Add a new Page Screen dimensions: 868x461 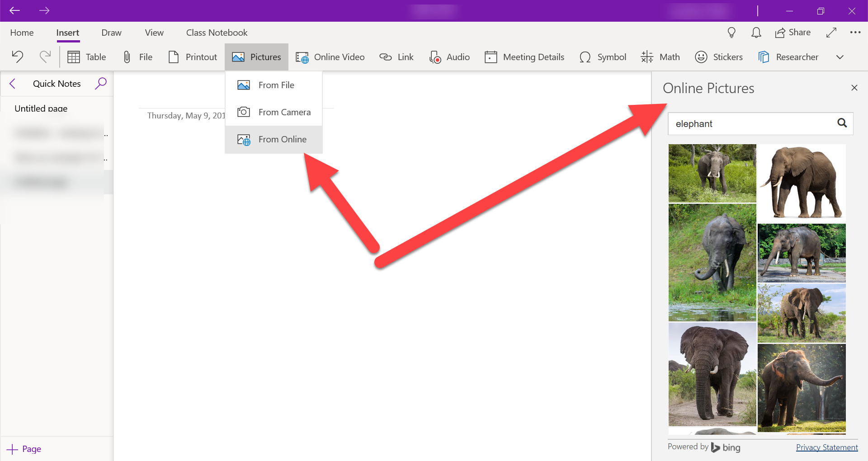[24, 449]
